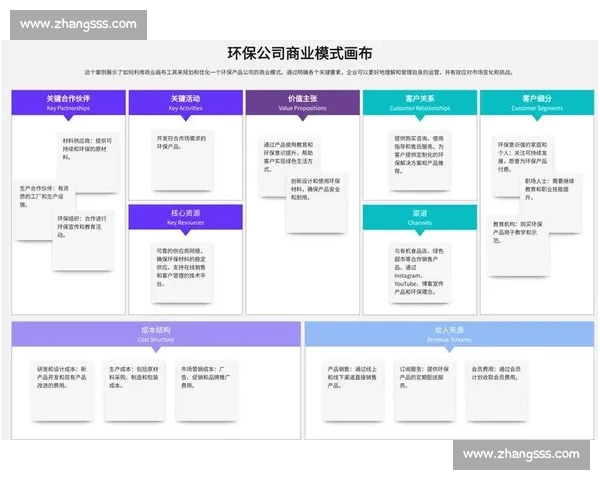Click the 关键活动 Key Activities header
Image resolution: width=600 pixels, height=480 pixels.
[x=186, y=103]
